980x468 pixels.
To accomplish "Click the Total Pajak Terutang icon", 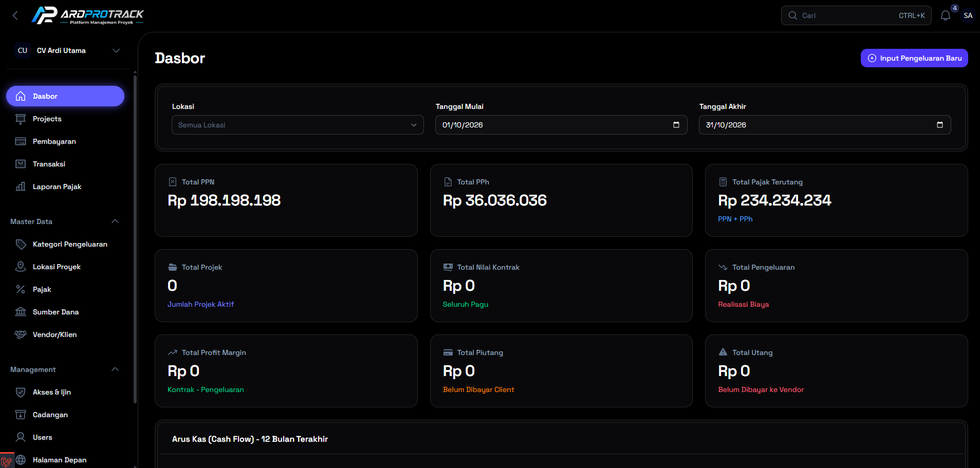I will click(723, 182).
